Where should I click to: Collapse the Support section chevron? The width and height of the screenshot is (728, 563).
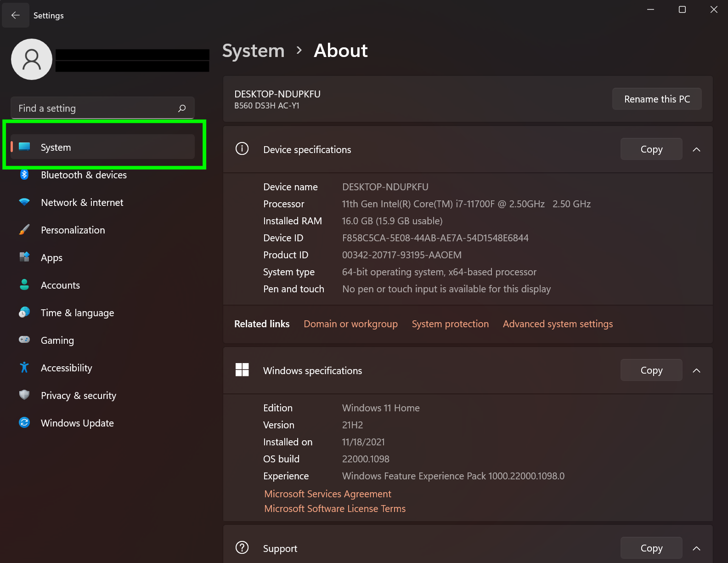696,548
